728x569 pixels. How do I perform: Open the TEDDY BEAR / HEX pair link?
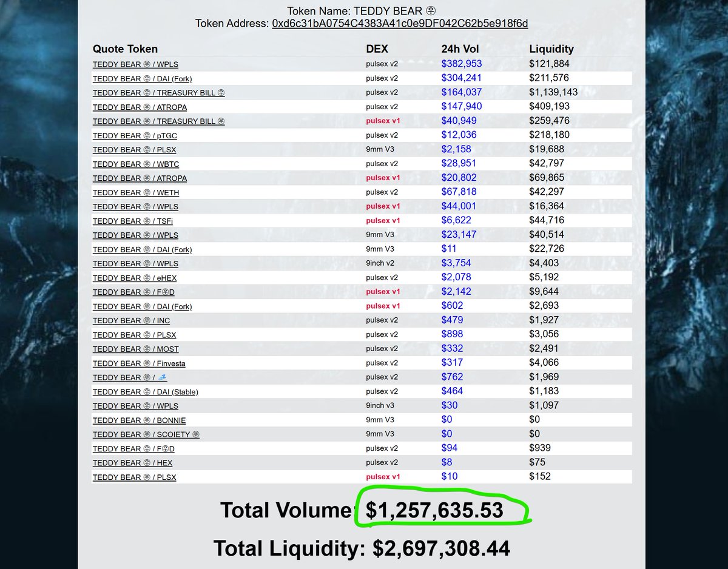pyautogui.click(x=132, y=463)
